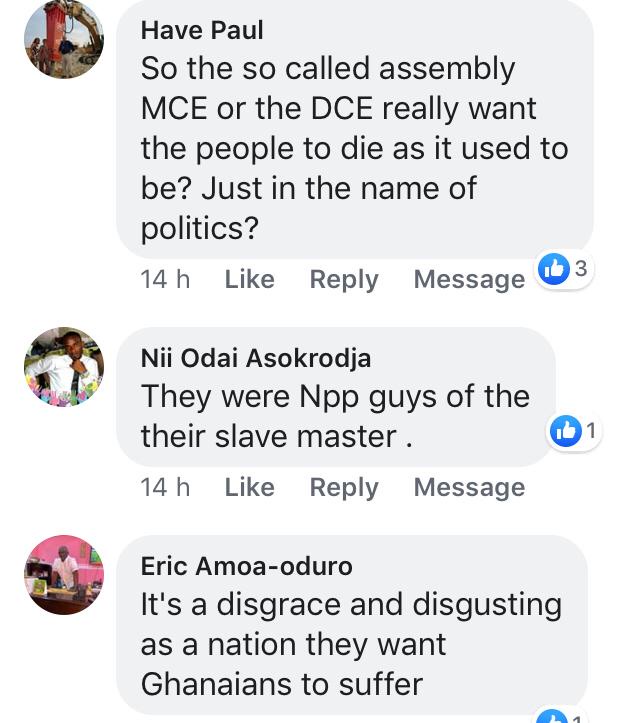This screenshot has height=723, width=640.
Task: Like Nii Odai Asokrodja's comment
Action: click(249, 487)
